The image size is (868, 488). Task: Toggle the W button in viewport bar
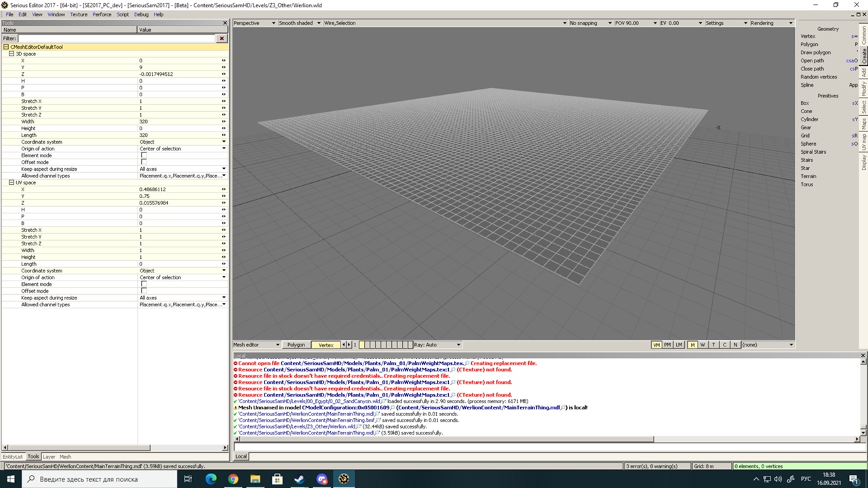(703, 345)
